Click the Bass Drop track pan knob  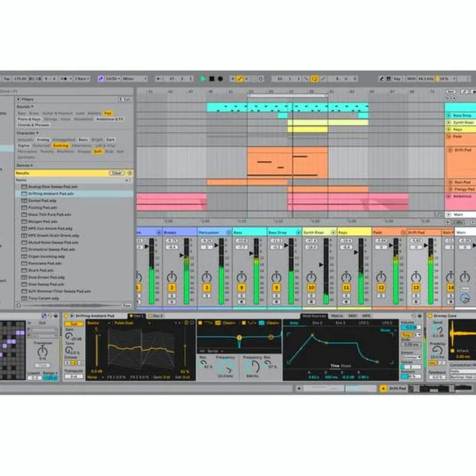click(276, 277)
